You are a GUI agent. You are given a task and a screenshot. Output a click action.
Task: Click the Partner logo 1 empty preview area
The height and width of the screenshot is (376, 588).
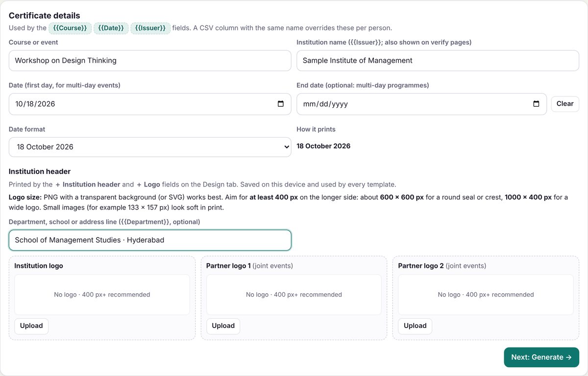point(294,295)
